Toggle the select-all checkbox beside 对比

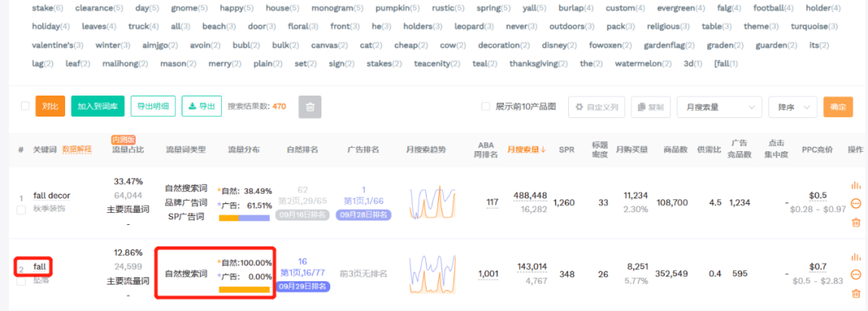[25, 106]
